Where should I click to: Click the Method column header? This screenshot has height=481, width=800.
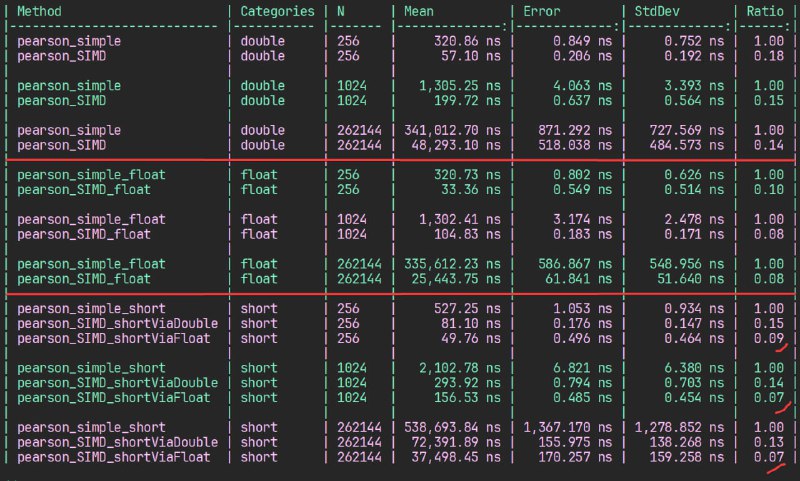[x=39, y=11]
